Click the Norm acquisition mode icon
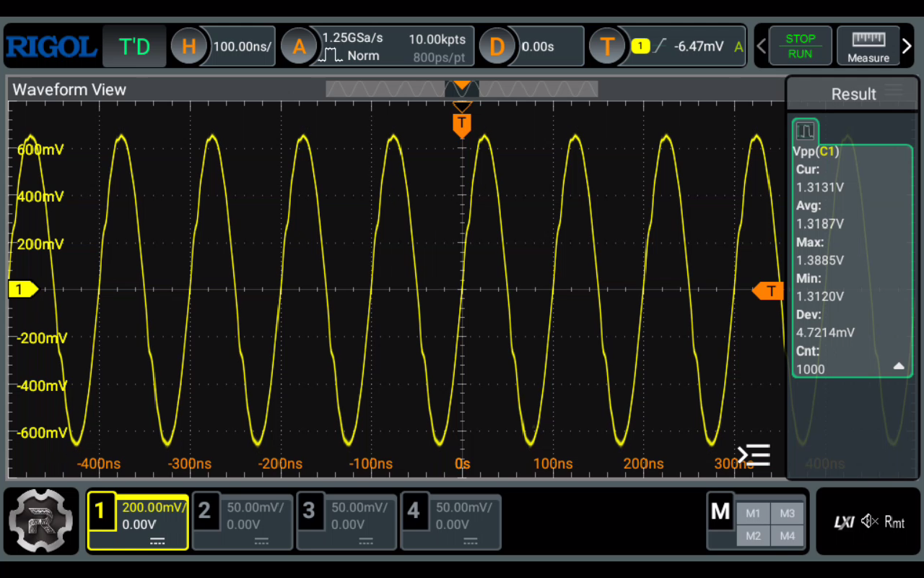 (x=331, y=56)
